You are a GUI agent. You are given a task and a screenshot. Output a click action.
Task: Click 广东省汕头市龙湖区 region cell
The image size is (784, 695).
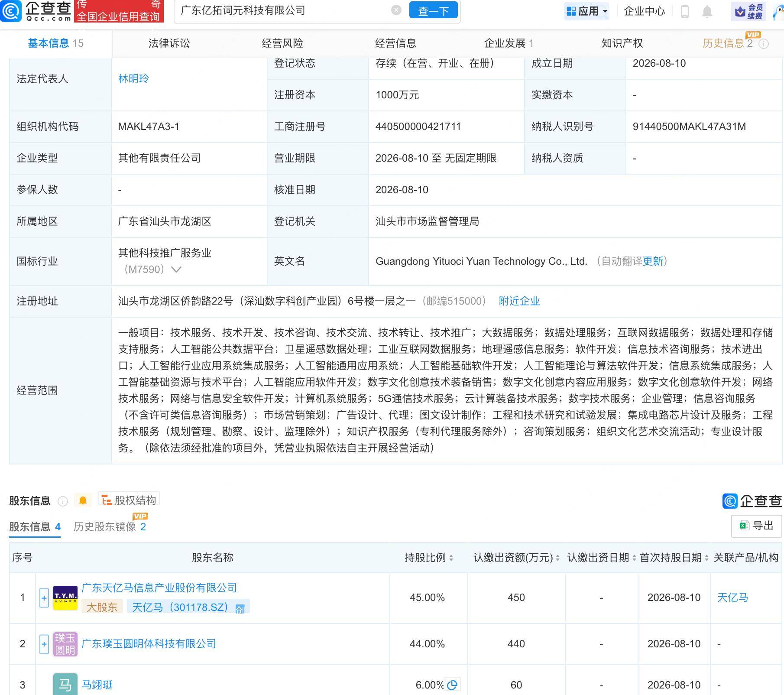click(x=165, y=221)
